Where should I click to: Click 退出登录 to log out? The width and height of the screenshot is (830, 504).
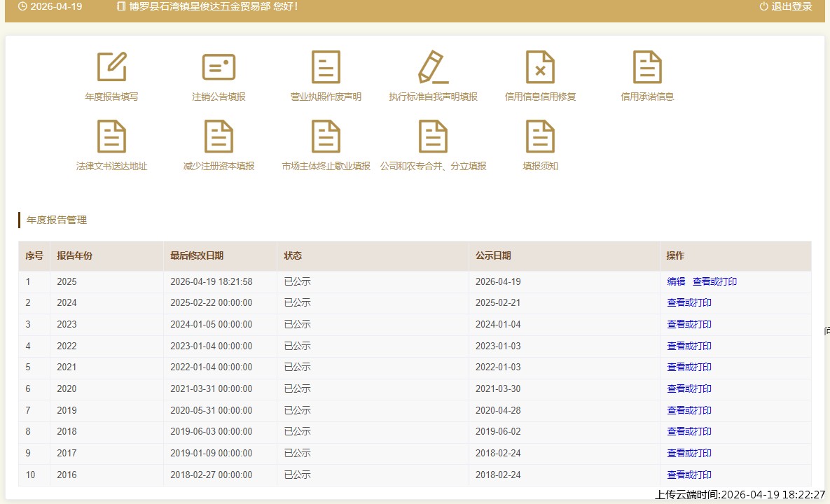tap(786, 6)
